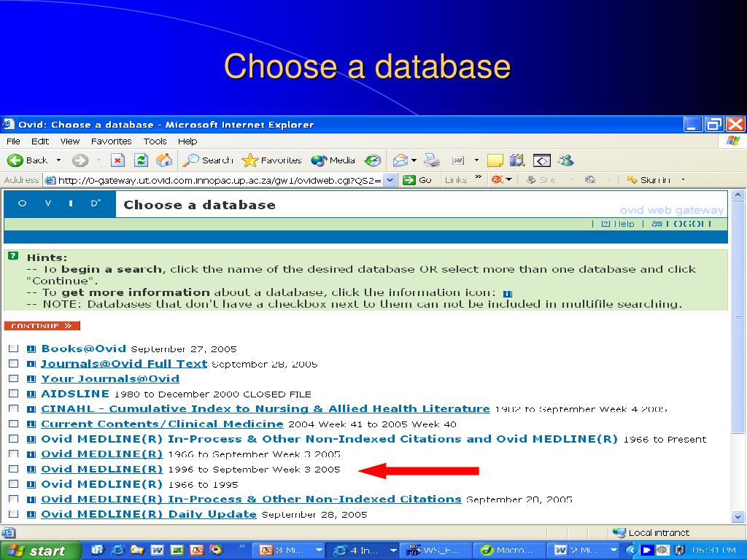Click scrollbar up arrow
747x560 pixels.
point(738,195)
